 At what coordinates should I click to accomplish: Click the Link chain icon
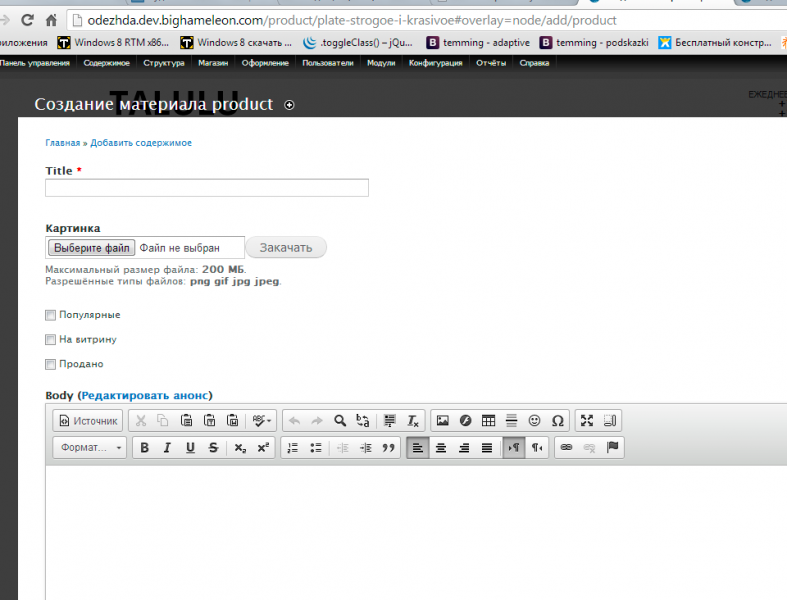tap(566, 447)
